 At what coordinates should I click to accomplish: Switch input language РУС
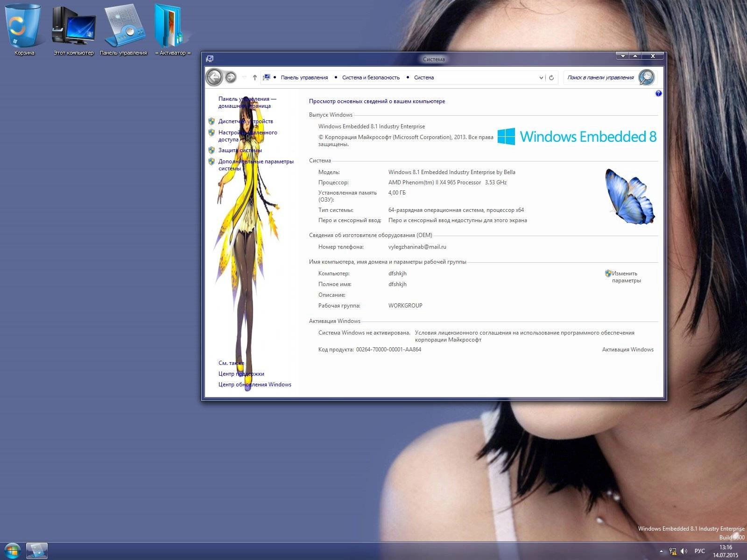coord(699,551)
